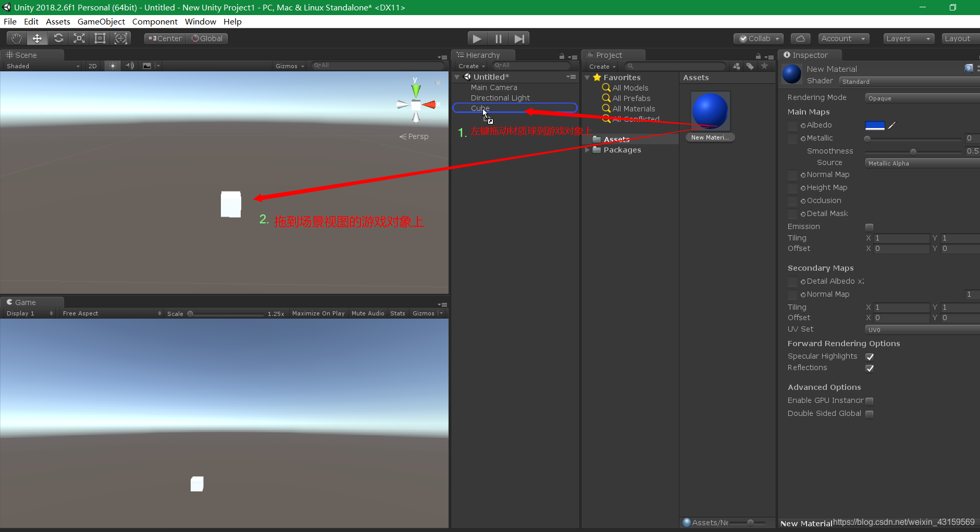The height and width of the screenshot is (532, 980).
Task: Switch to the Inspector tab
Action: (810, 55)
